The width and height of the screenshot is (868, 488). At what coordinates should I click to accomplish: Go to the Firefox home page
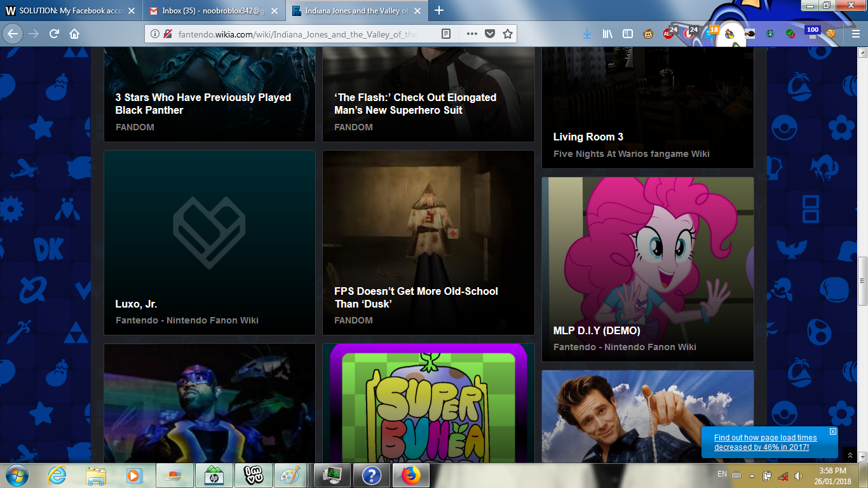click(74, 34)
